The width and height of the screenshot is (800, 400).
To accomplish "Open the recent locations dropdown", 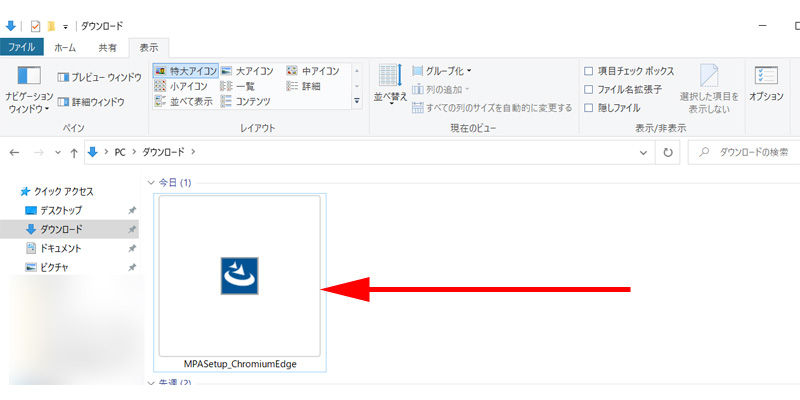I will pyautogui.click(x=58, y=153).
